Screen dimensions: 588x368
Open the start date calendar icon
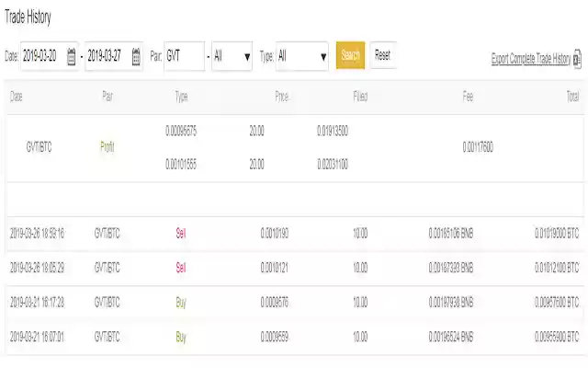(x=72, y=57)
